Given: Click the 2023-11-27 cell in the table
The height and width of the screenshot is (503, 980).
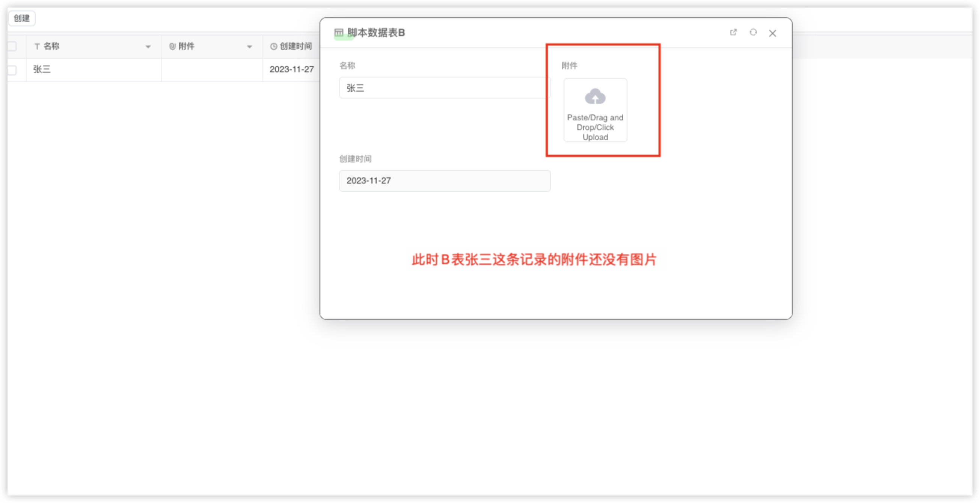Looking at the screenshot, I should point(291,70).
